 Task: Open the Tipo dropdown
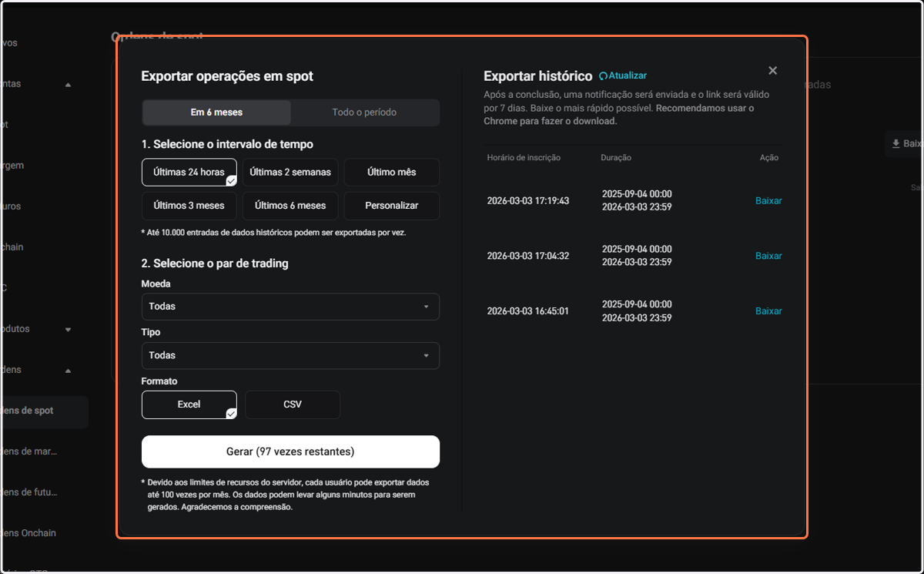(x=290, y=356)
